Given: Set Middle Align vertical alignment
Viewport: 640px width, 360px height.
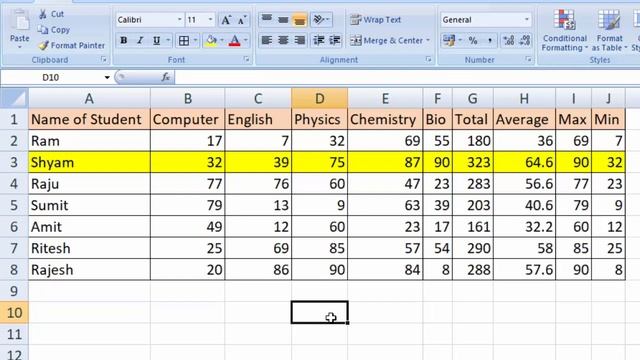Looking at the screenshot, I should tap(283, 20).
